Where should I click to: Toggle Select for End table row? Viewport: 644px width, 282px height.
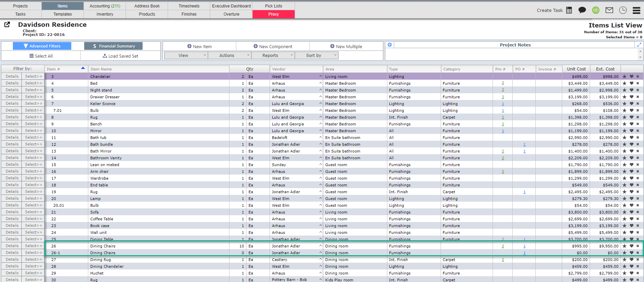point(33,185)
